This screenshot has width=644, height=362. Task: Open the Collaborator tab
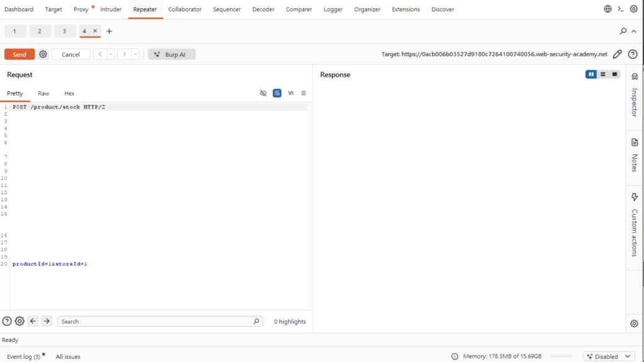pos(185,9)
